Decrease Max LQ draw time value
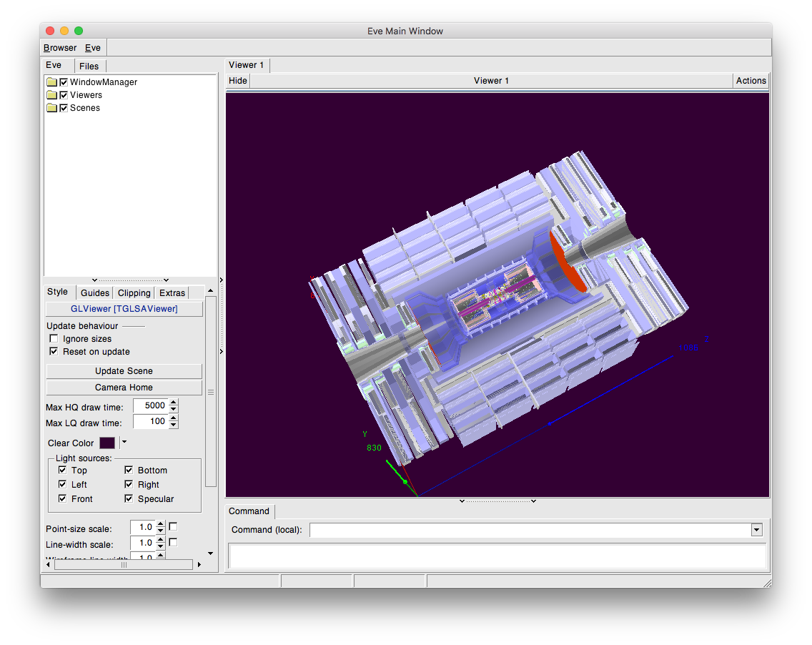This screenshot has height=645, width=812. [x=174, y=425]
